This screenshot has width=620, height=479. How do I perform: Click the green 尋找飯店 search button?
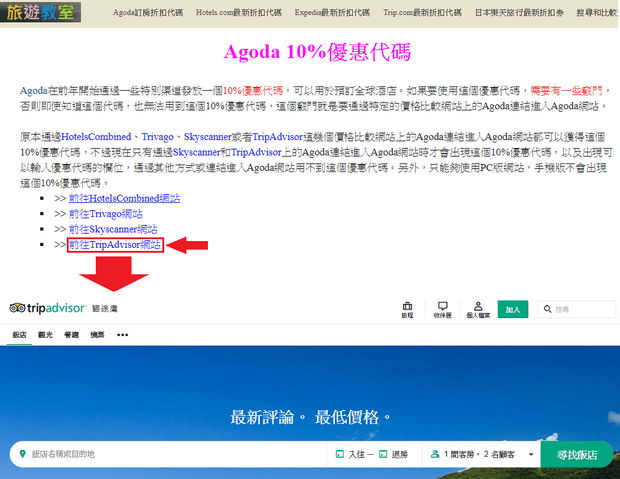coord(577,454)
